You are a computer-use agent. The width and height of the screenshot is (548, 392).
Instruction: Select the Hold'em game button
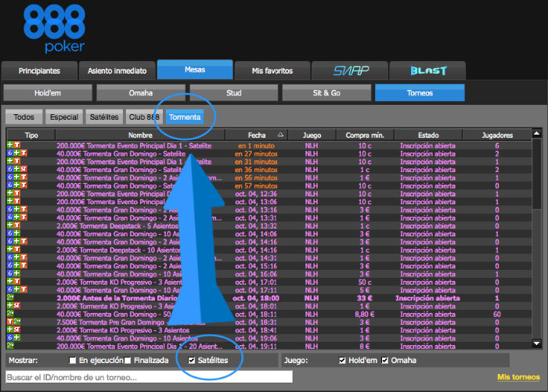[48, 93]
